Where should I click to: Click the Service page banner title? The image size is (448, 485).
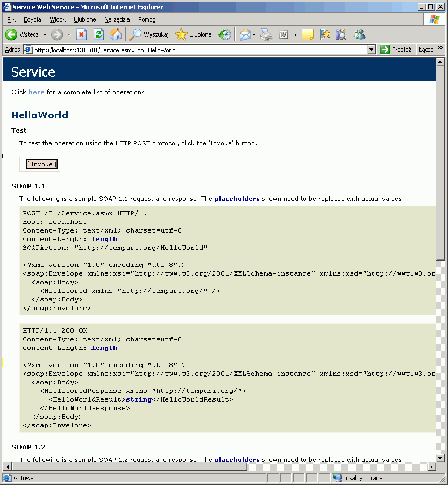pyautogui.click(x=33, y=72)
